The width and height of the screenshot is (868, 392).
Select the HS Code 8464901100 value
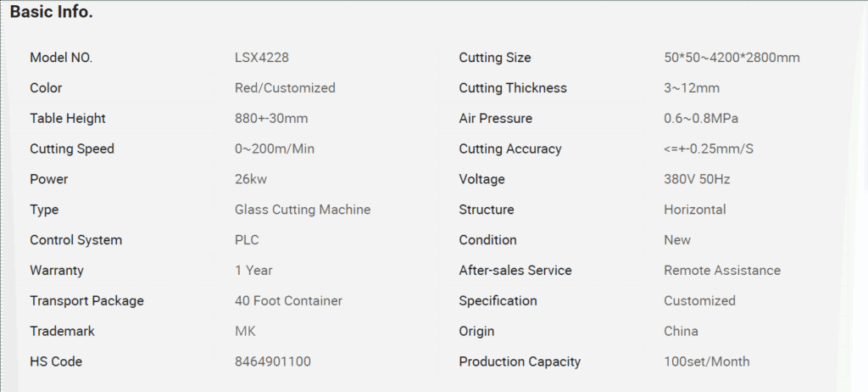click(x=273, y=362)
